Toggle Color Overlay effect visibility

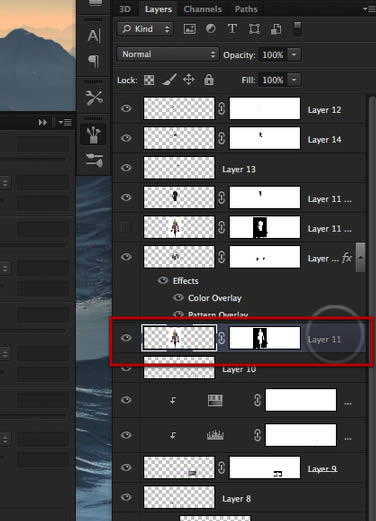(178, 297)
